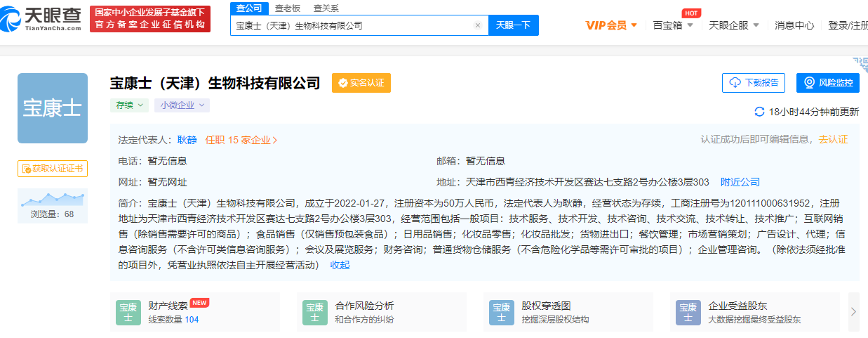Screen dimensions: 868x338
Task: Expand the 小微企业 tag dropdown
Action: coord(182,105)
